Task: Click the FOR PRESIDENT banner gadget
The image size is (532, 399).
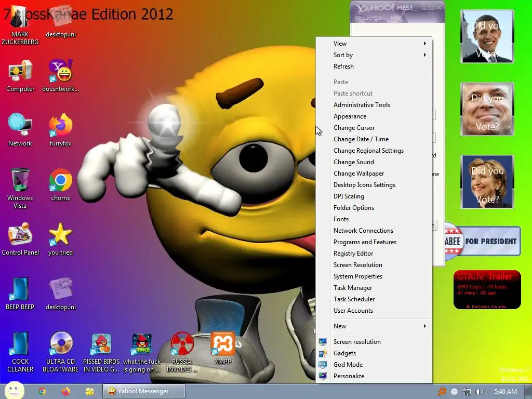Action: [483, 241]
